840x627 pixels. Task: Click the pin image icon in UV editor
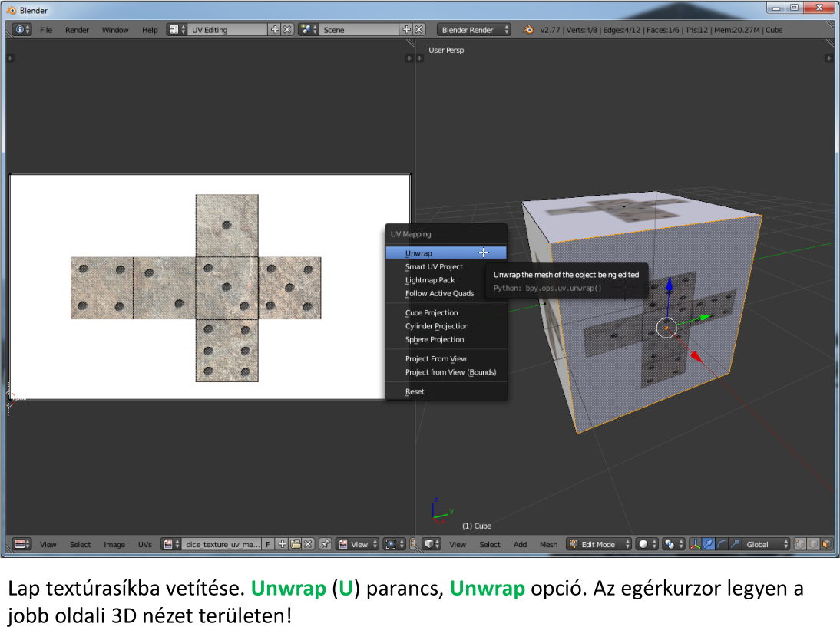coord(326,544)
